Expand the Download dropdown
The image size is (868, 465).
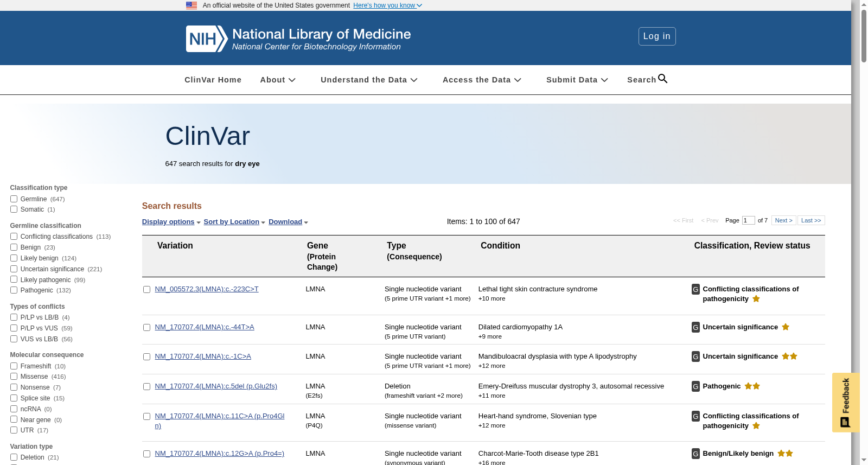[x=288, y=222]
